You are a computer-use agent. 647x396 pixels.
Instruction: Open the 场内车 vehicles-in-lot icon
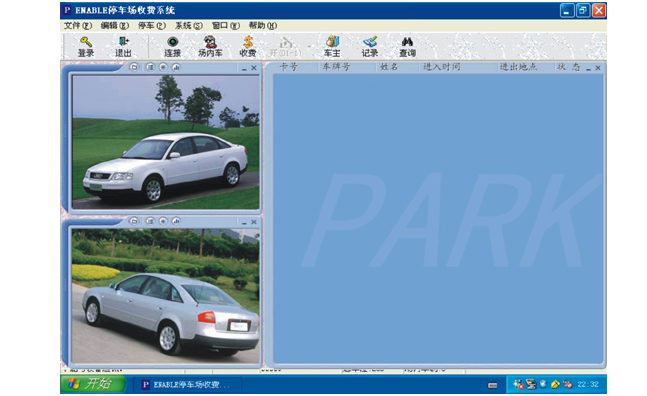tap(210, 46)
